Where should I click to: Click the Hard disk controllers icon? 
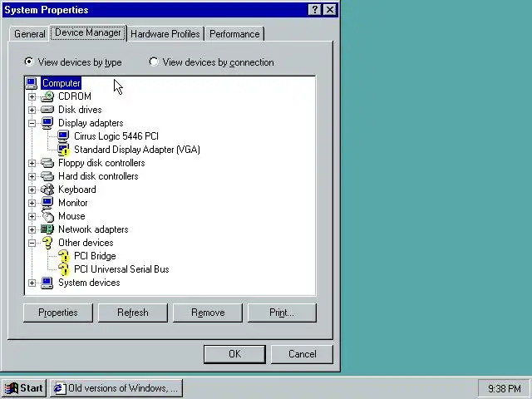point(47,176)
